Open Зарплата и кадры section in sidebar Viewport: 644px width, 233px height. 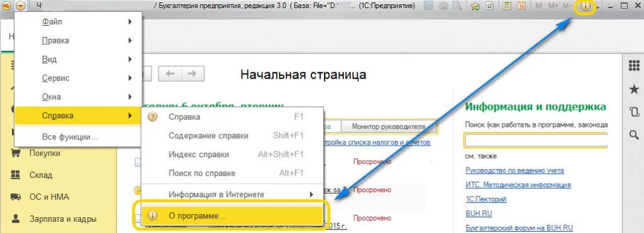tap(63, 219)
